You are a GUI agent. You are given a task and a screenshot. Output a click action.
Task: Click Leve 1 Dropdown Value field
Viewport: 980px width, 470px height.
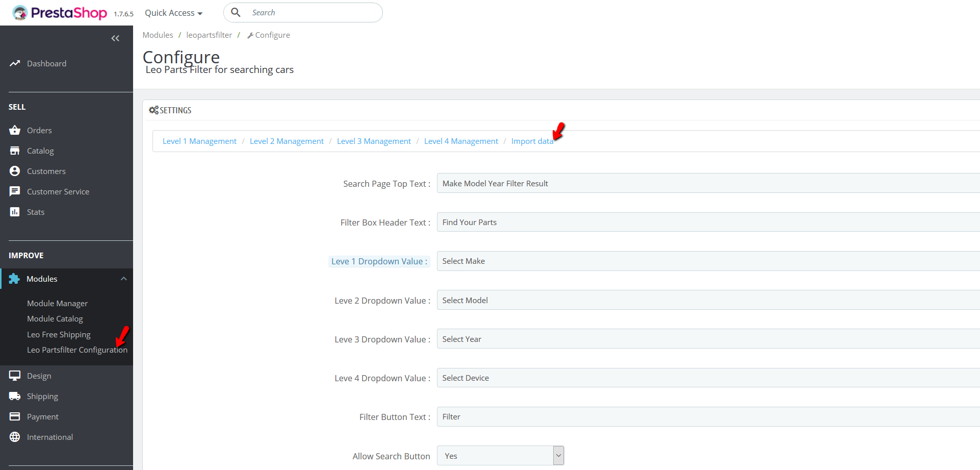708,261
